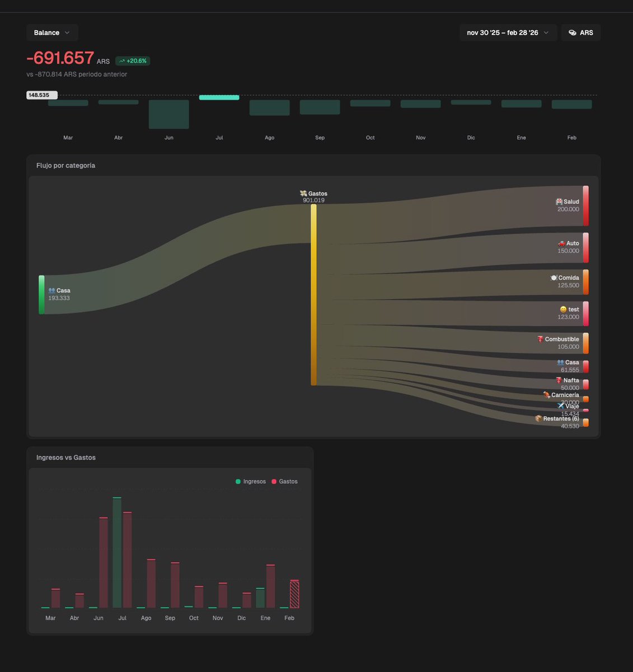Click the car icon beside Auto
Screen dimensions: 633x672
[561, 243]
